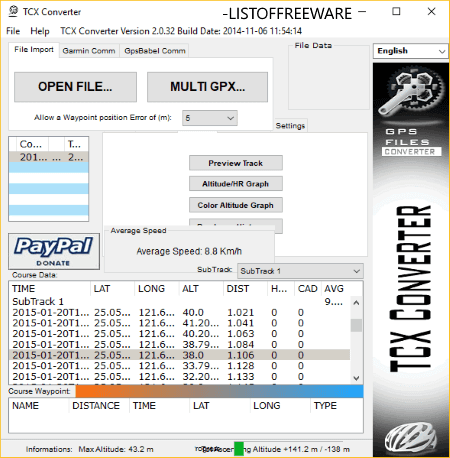450x458 pixels.
Task: Click the bicycle helmet image in sidebar
Action: pyautogui.click(x=411, y=437)
